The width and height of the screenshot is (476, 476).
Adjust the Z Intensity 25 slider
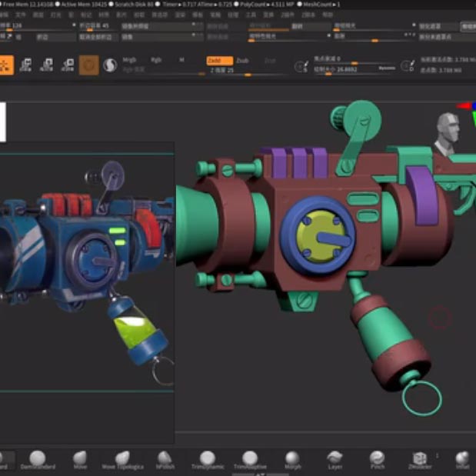coord(247,71)
